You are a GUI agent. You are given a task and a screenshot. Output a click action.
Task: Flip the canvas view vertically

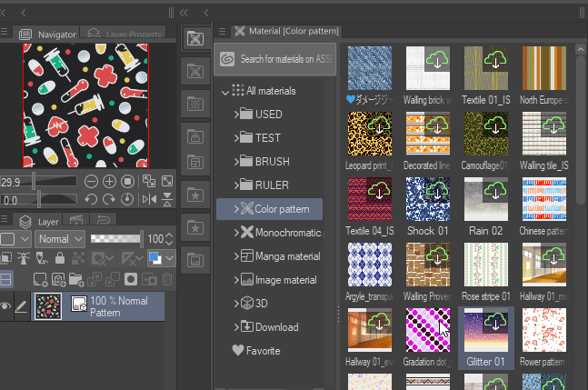click(x=167, y=199)
